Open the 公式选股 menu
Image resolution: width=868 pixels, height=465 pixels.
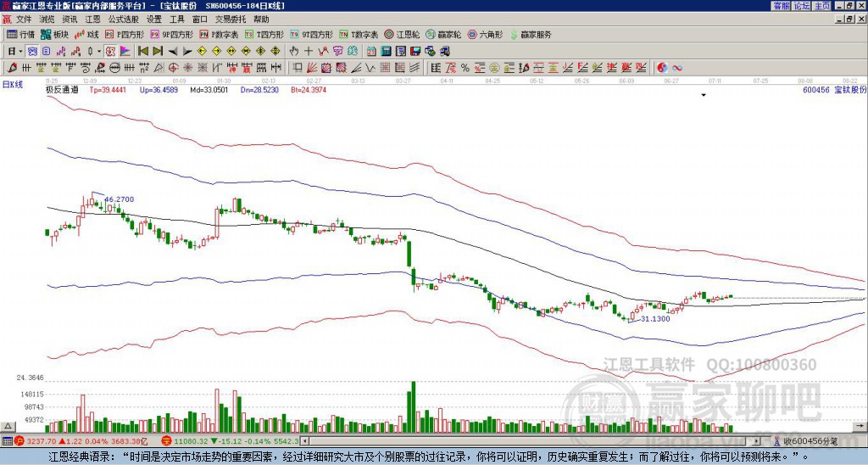coord(124,20)
